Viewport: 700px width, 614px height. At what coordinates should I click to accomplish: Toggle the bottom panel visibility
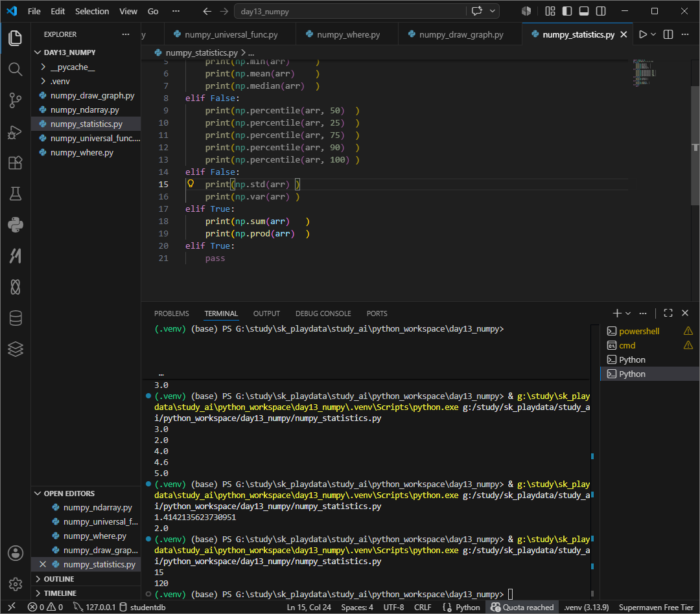(x=584, y=11)
